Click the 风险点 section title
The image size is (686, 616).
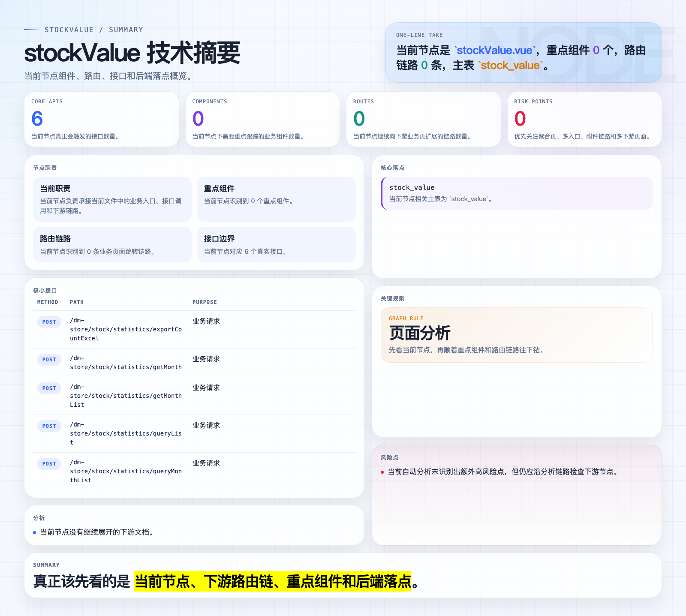click(390, 457)
